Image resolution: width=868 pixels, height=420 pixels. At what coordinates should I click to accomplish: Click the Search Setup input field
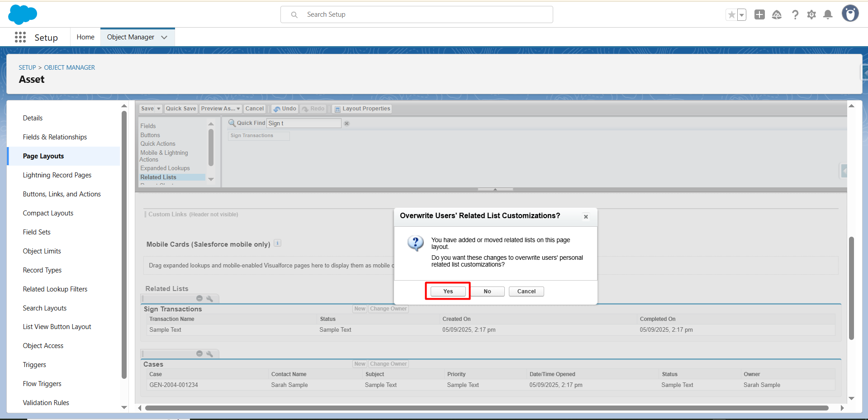point(416,14)
